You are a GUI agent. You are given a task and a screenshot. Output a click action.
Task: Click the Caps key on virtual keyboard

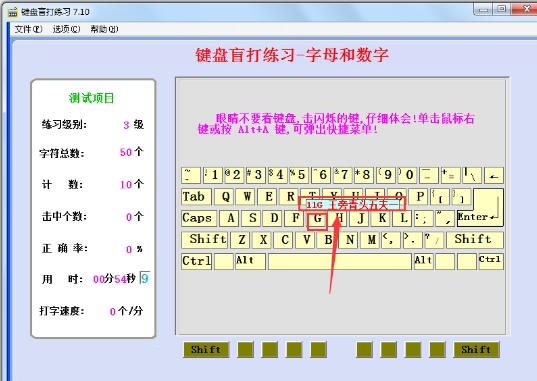(x=199, y=218)
